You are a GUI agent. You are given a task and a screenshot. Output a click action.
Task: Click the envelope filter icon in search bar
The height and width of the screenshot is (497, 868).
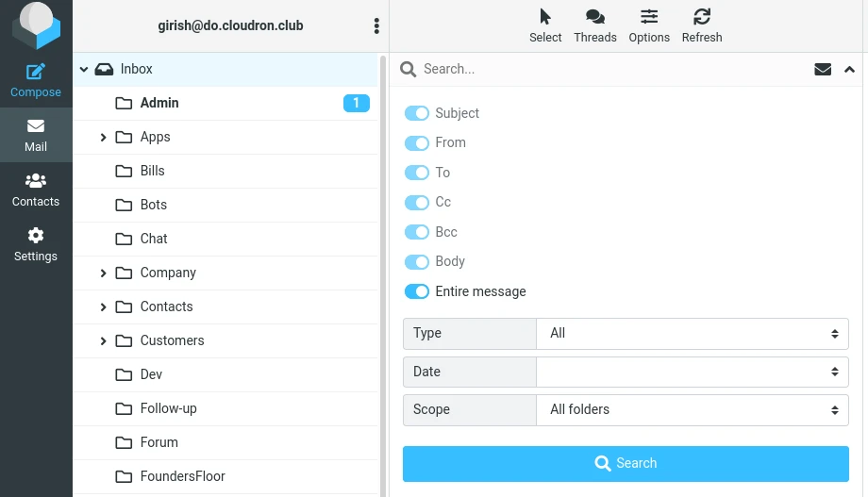823,69
